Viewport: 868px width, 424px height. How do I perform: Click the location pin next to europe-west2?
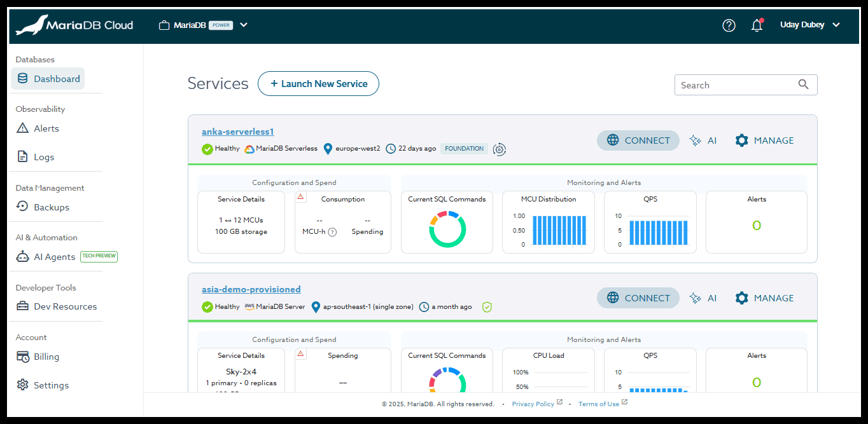tap(328, 149)
